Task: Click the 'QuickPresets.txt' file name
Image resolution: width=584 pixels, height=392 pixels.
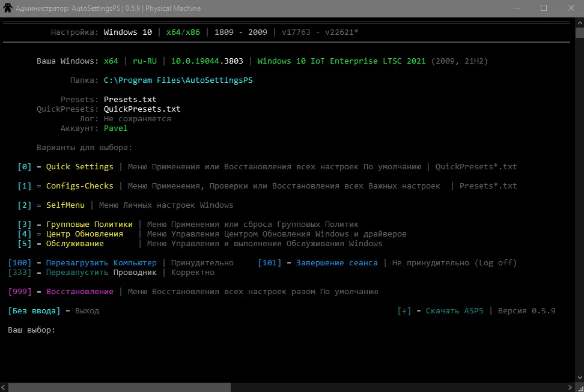Action: [142, 109]
